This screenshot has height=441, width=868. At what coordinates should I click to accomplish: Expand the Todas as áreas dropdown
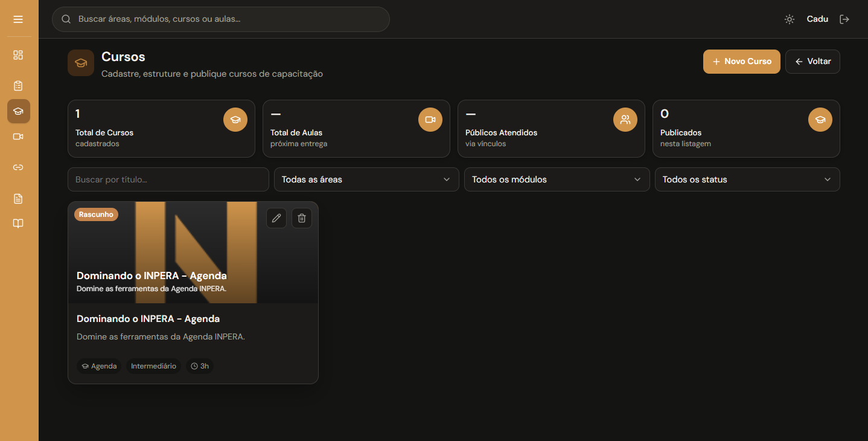(x=366, y=179)
